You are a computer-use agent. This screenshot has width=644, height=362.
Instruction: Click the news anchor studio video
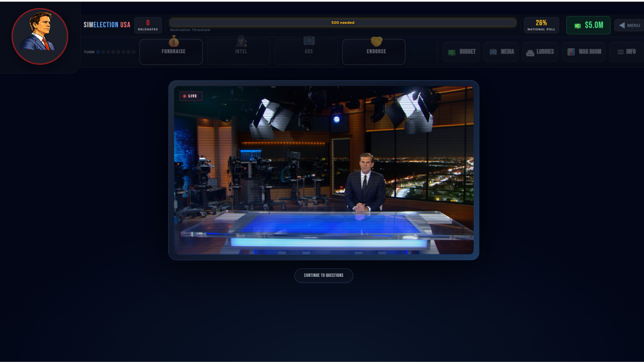click(x=324, y=170)
